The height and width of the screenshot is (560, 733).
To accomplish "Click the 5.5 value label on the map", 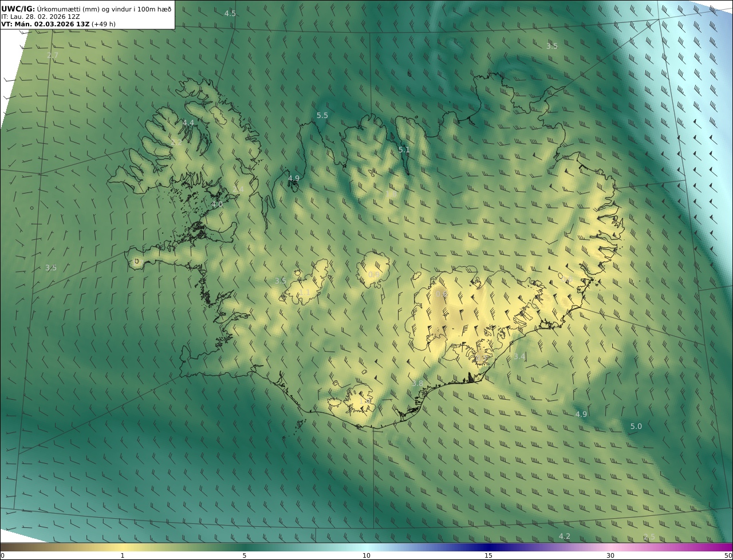I will [x=322, y=115].
